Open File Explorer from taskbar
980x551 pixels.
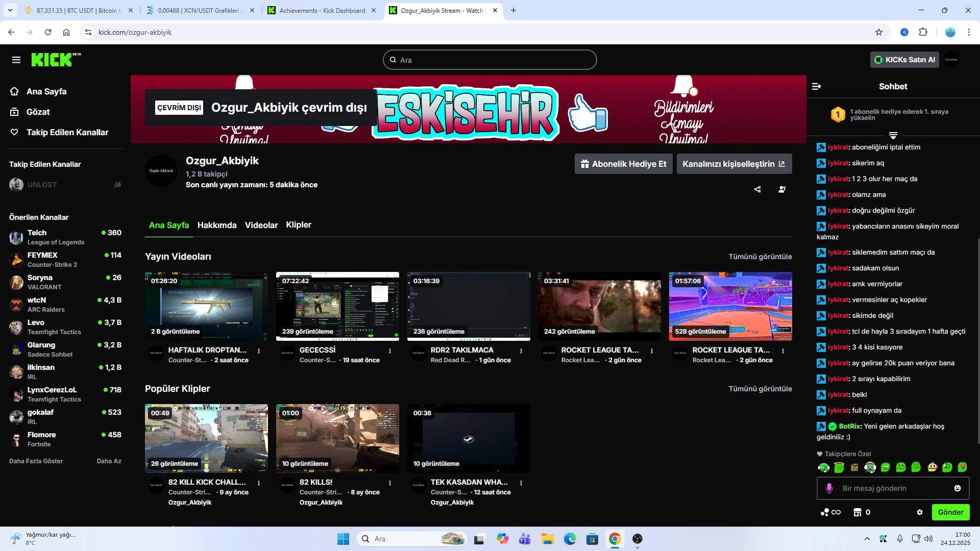coord(548,539)
